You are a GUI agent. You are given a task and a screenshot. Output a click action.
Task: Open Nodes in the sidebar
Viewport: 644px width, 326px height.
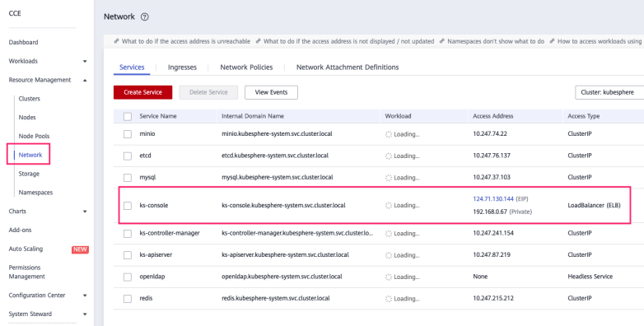tap(27, 118)
